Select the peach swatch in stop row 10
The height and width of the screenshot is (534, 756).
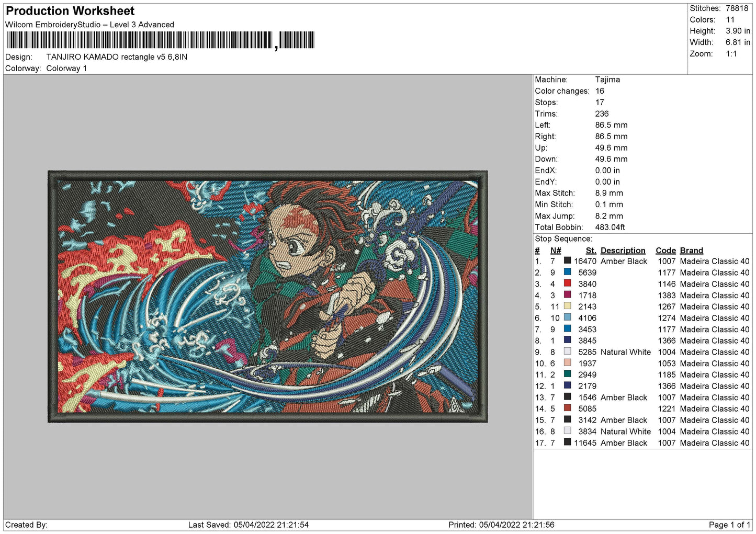tap(567, 363)
